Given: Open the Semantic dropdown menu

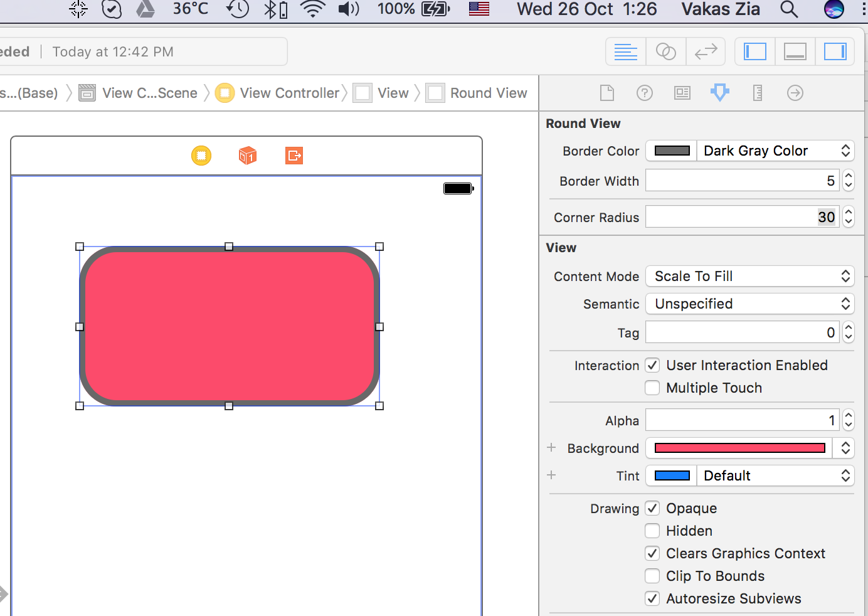Looking at the screenshot, I should (749, 304).
